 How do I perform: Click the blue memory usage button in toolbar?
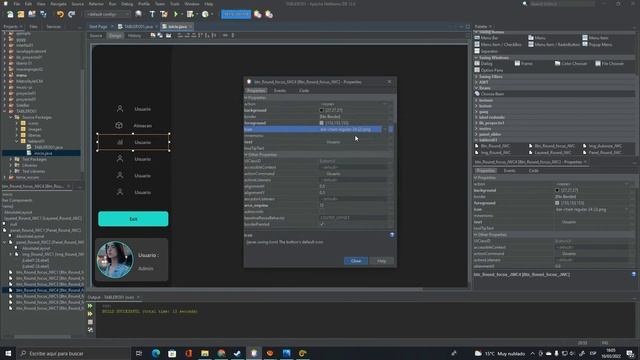pos(236,14)
